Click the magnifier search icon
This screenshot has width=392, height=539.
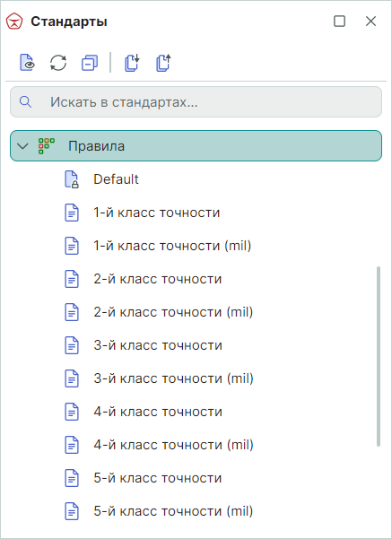(25, 101)
